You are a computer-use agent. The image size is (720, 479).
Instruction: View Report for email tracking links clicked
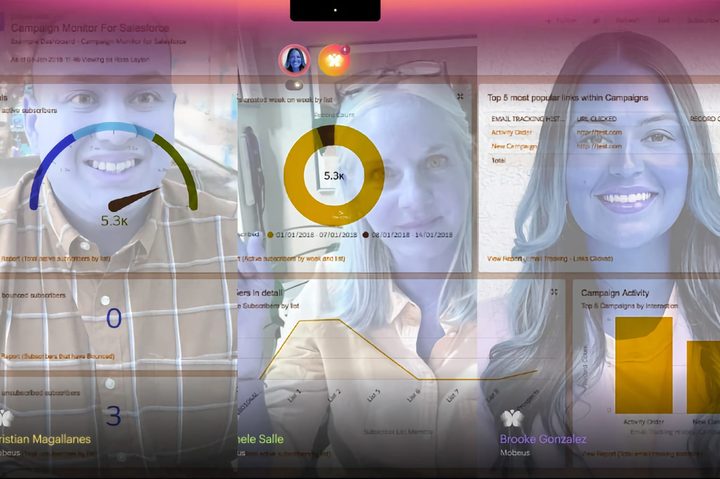[x=550, y=259]
